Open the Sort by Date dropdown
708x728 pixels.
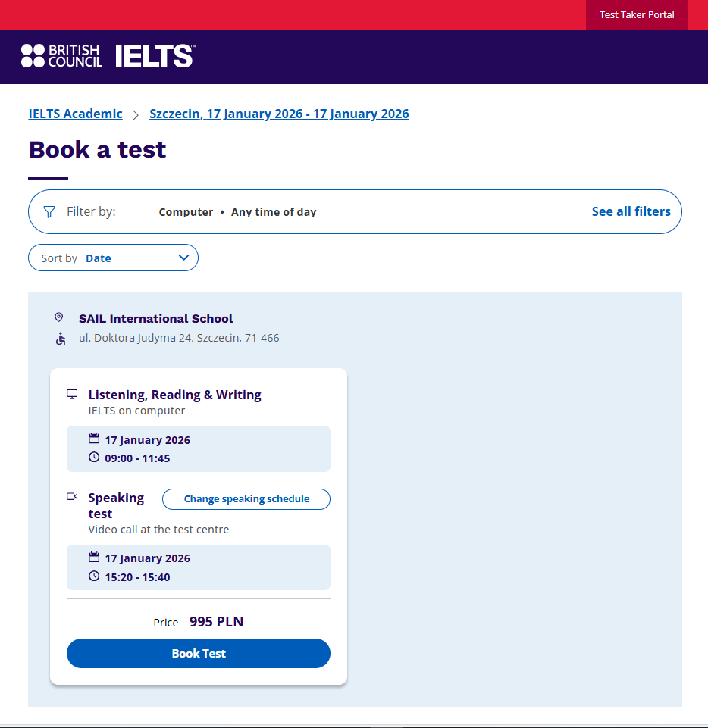[x=113, y=258]
